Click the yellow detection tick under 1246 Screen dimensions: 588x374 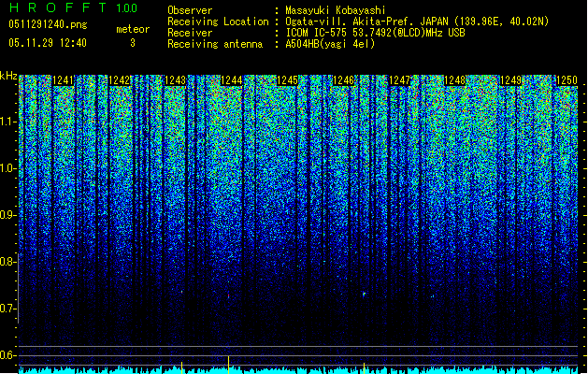pos(364,367)
